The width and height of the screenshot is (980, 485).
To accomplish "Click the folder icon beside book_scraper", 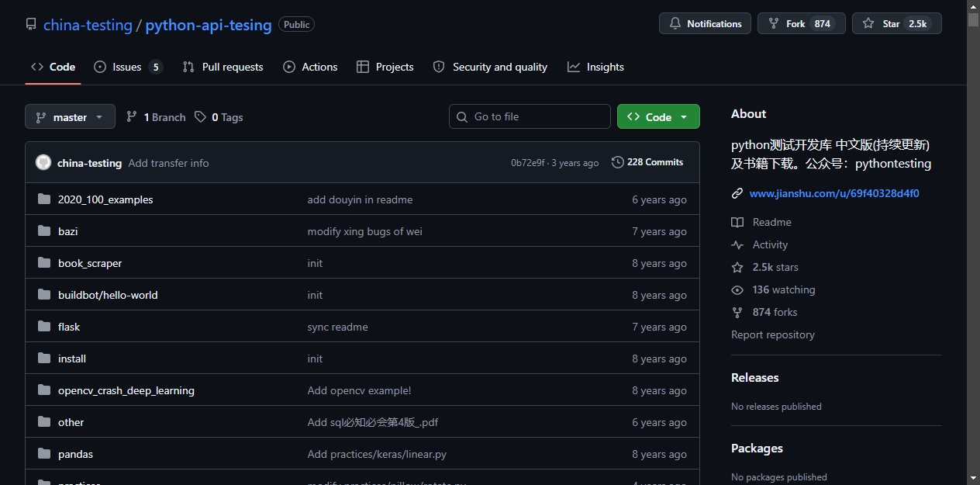I will (44, 263).
